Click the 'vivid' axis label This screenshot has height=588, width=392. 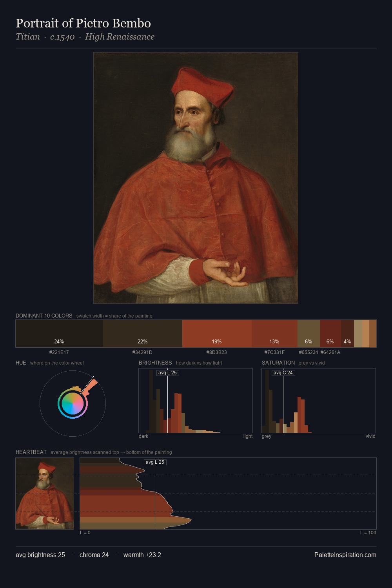(x=370, y=436)
